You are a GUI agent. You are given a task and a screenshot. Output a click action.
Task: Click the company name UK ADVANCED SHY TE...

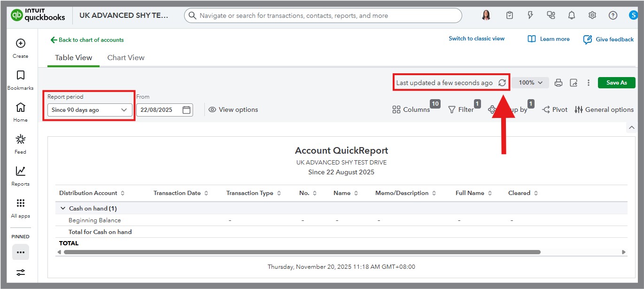[124, 16]
